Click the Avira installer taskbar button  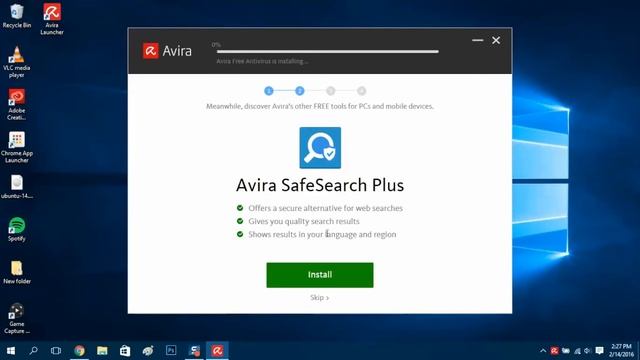[217, 351]
